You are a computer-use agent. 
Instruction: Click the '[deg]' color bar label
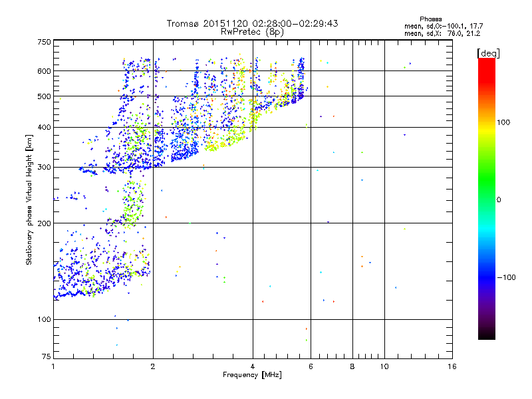pyautogui.click(x=488, y=53)
